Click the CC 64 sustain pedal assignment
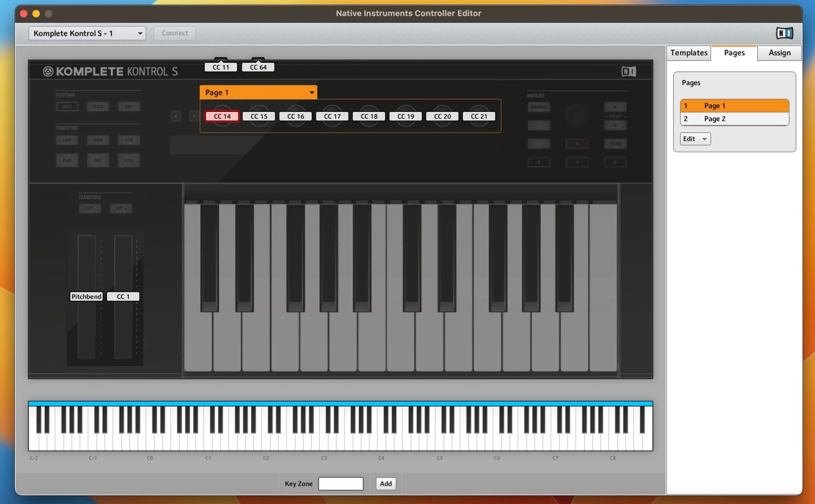The image size is (815, 504). point(258,67)
